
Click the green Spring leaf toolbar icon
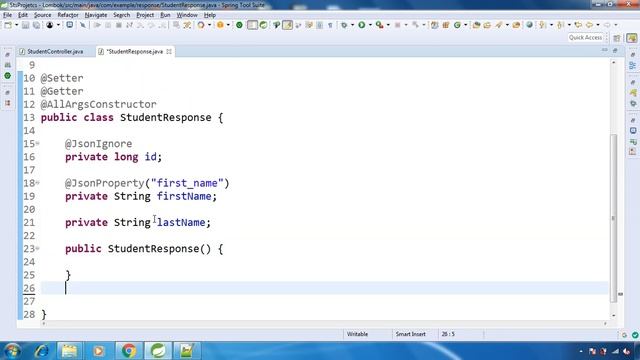pos(264,25)
